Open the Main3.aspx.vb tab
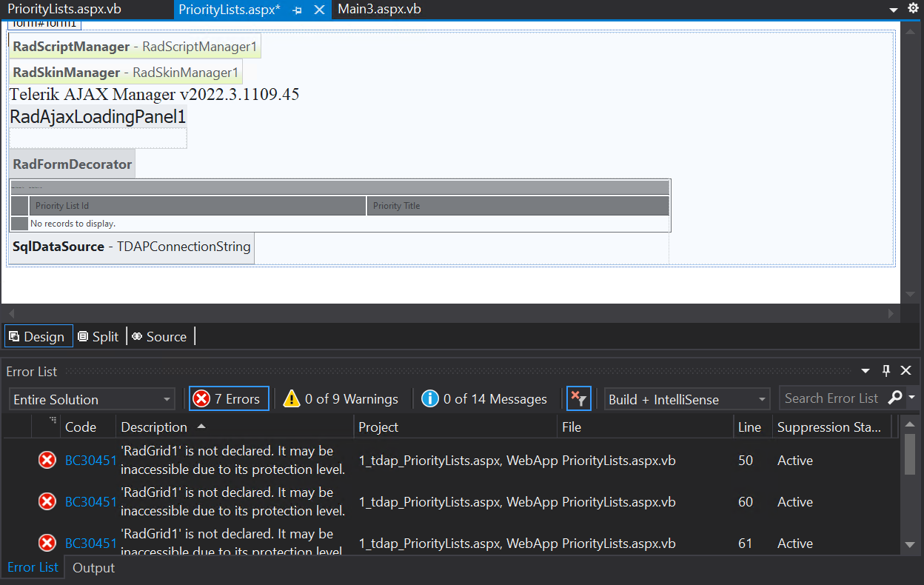Screen dimensions: 924x585 coord(380,10)
